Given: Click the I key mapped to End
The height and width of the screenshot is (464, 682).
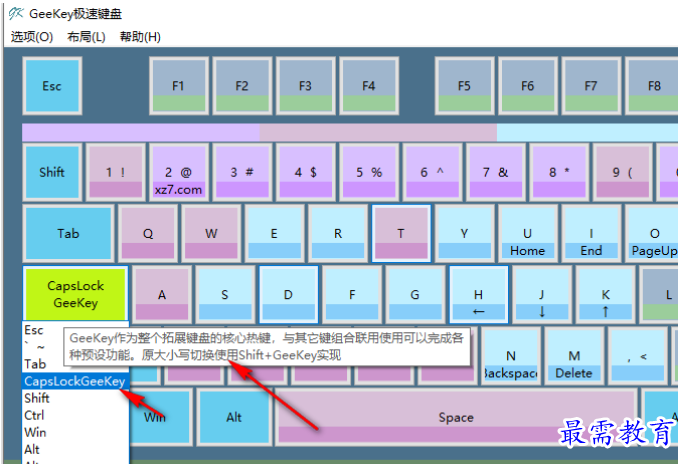Looking at the screenshot, I should pos(592,234).
